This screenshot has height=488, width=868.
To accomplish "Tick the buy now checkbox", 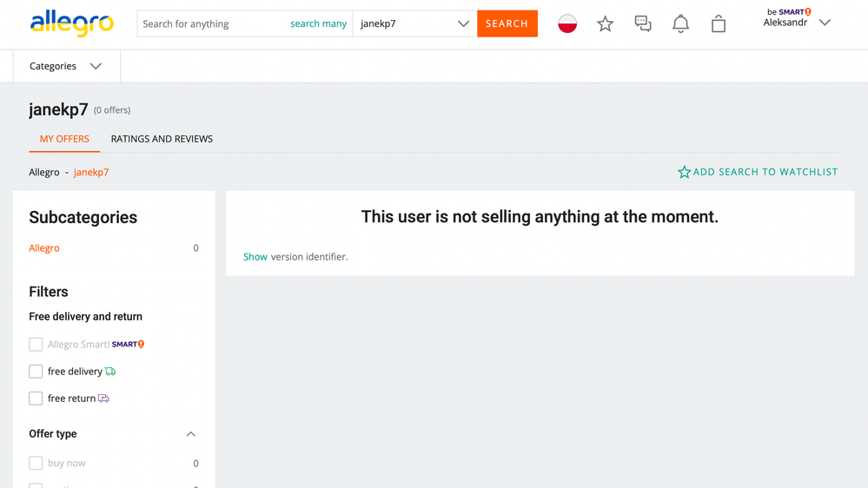I will click(36, 463).
